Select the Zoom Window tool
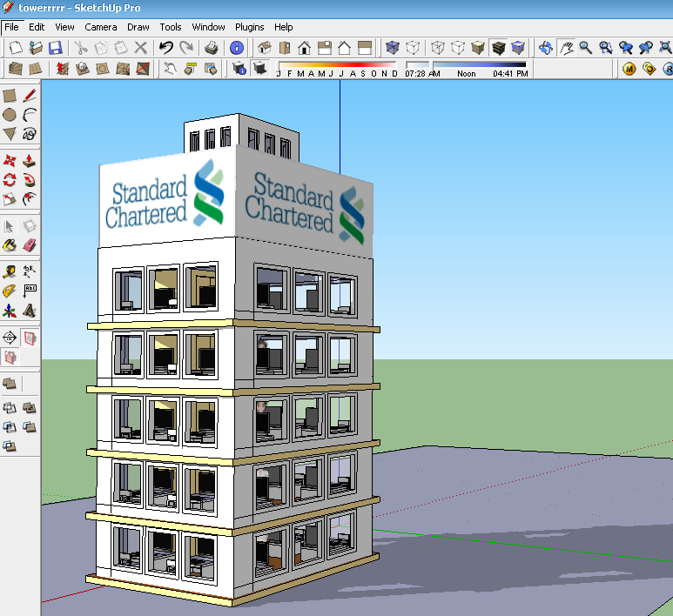The height and width of the screenshot is (616, 673). [606, 48]
